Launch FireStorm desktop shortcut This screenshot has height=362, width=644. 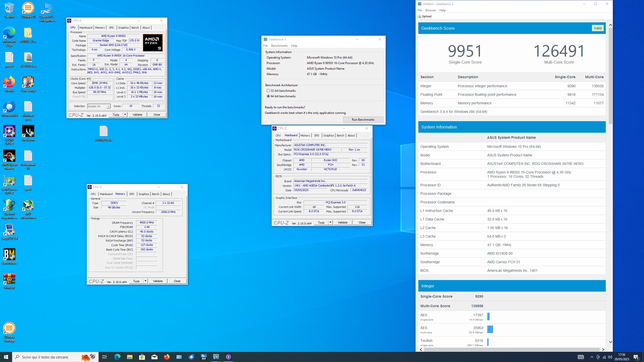28,133
